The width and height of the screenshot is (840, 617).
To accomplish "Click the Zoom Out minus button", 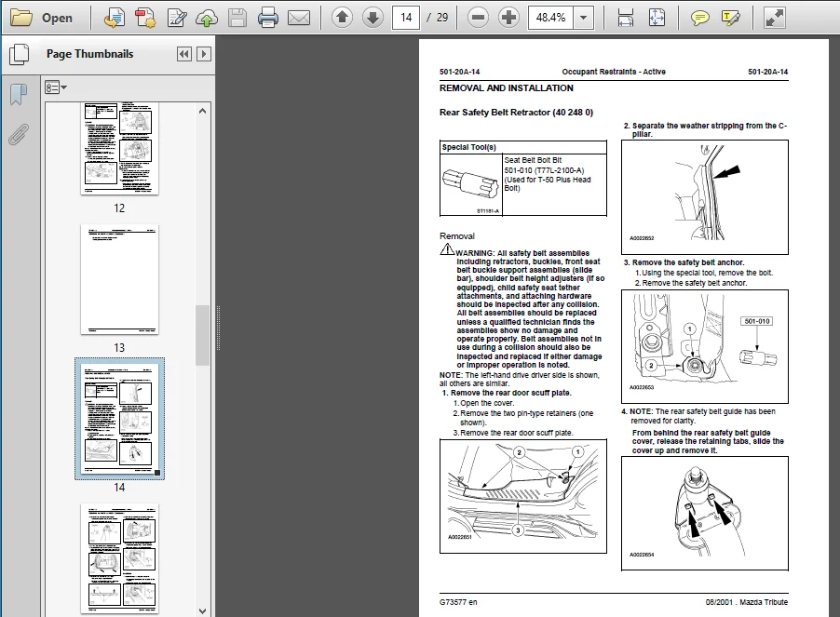I will (x=478, y=18).
